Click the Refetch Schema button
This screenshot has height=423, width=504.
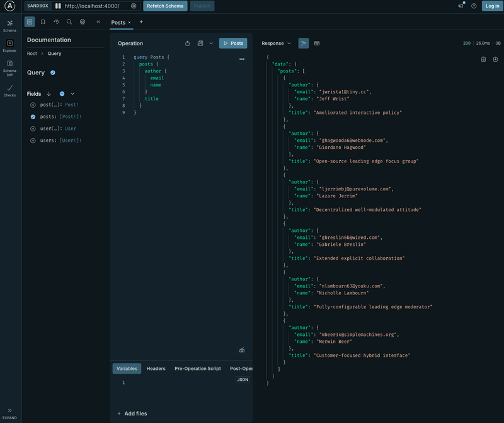coord(165,6)
